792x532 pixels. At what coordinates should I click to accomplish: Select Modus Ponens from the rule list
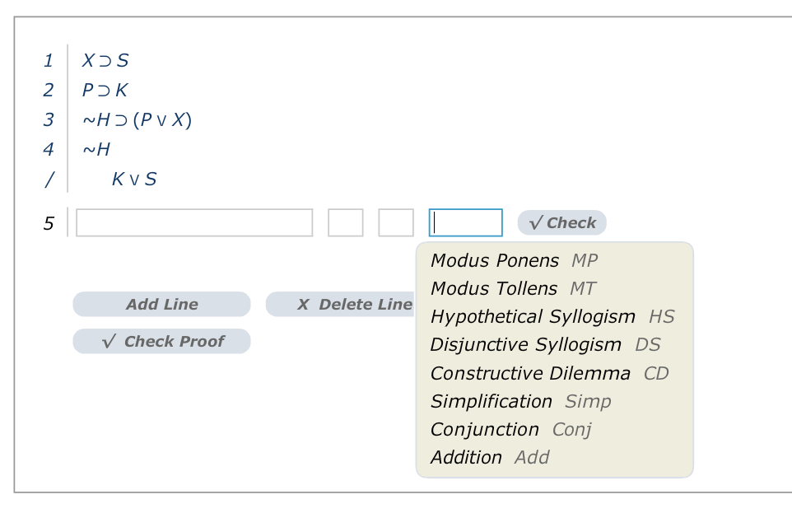[x=495, y=260]
